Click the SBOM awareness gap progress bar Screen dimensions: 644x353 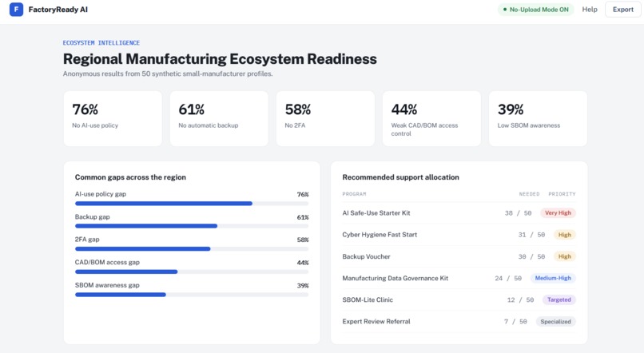192,295
